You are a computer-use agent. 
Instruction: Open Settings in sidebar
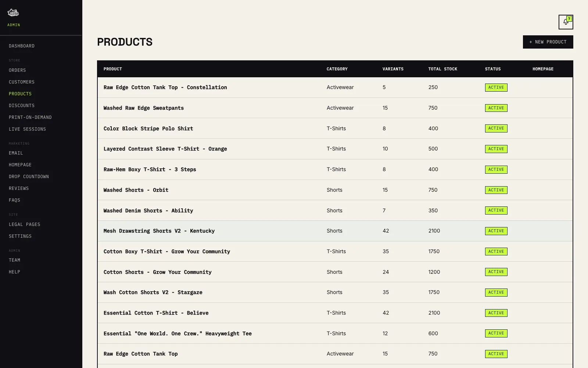pos(20,236)
